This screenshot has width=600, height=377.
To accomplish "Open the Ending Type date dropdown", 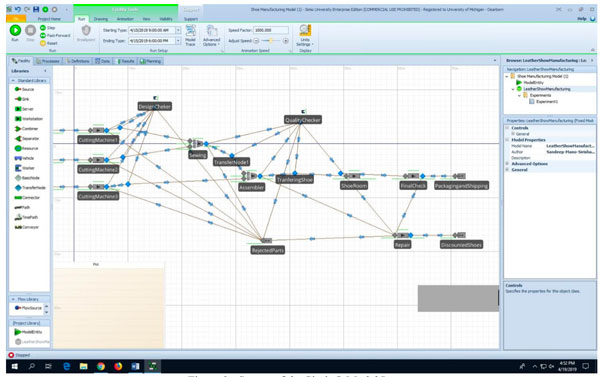I will click(x=178, y=41).
